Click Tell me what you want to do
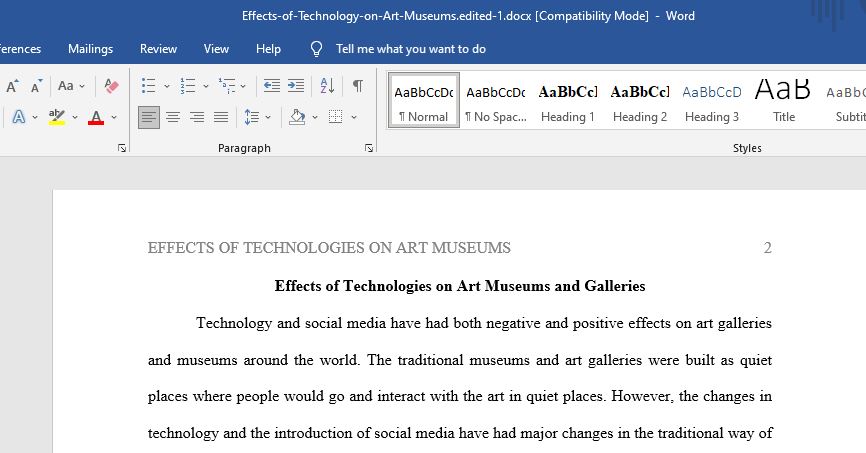Image resolution: width=866 pixels, height=453 pixels. [x=411, y=49]
